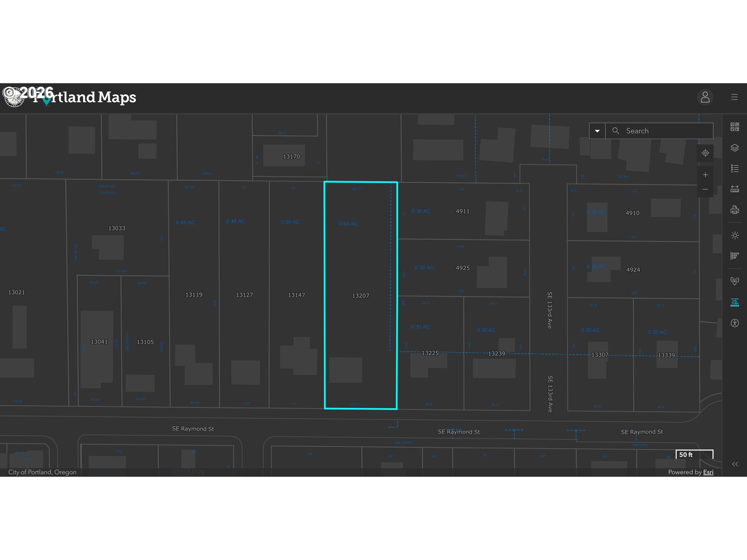Click parcel 13105 label

tap(145, 342)
